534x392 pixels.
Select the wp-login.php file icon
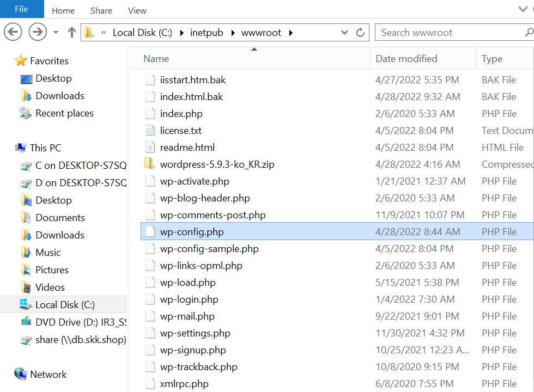[x=150, y=299]
